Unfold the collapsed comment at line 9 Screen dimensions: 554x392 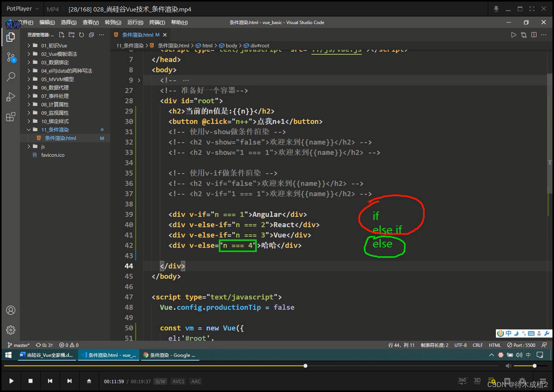coord(139,80)
